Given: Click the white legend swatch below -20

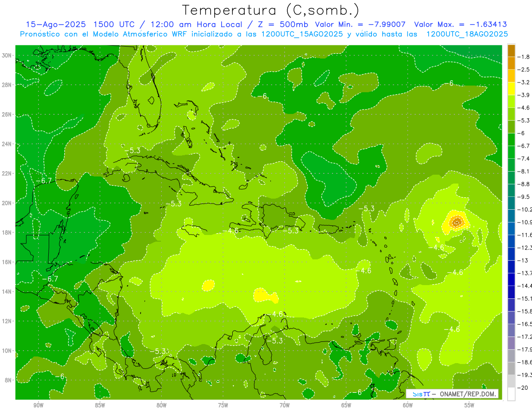Looking at the screenshot, I should [511, 394].
